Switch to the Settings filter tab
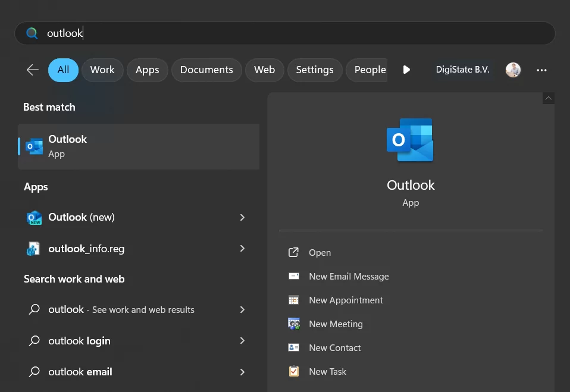The height and width of the screenshot is (392, 570). pos(315,70)
